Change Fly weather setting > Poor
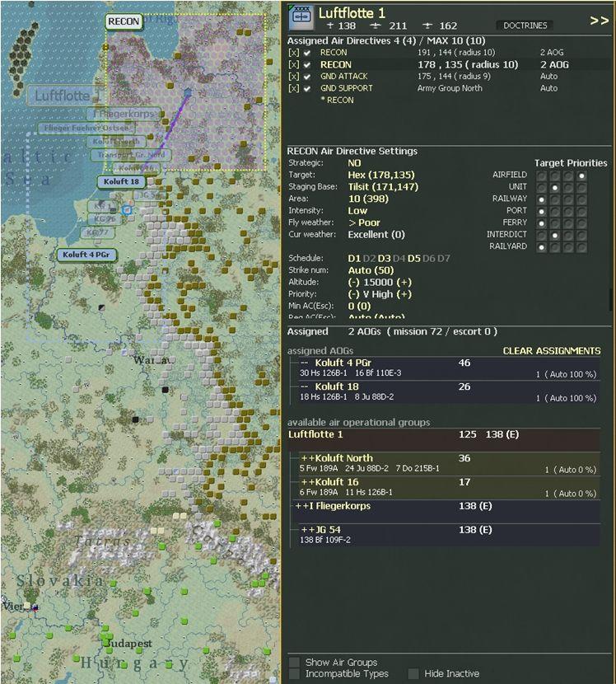The height and width of the screenshot is (684, 616). coord(365,223)
